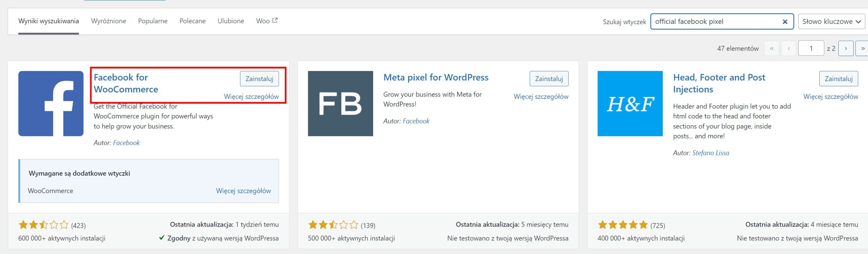The image size is (868, 254).
Task: Click the Facebook for WooCommerce plugin icon
Action: coord(51,103)
